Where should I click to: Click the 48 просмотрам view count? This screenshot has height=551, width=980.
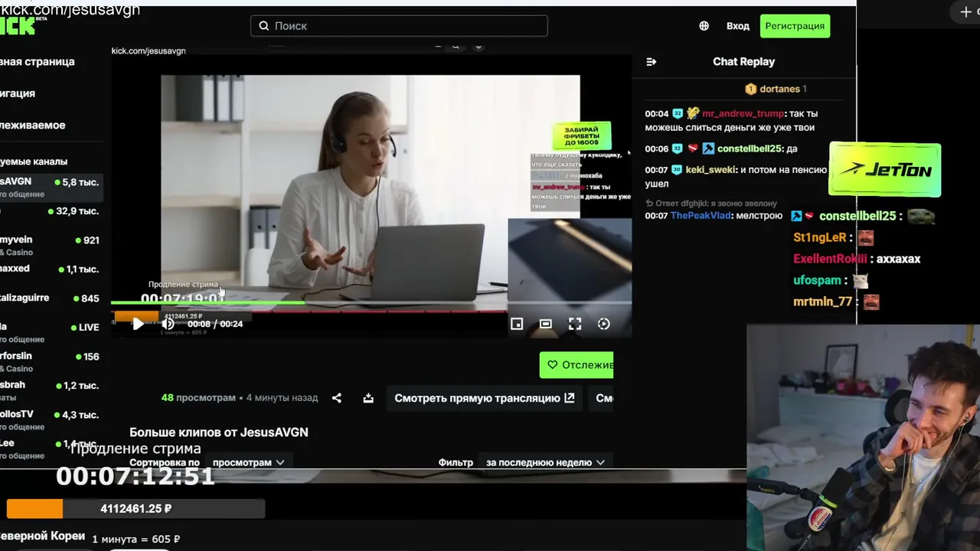(x=198, y=398)
